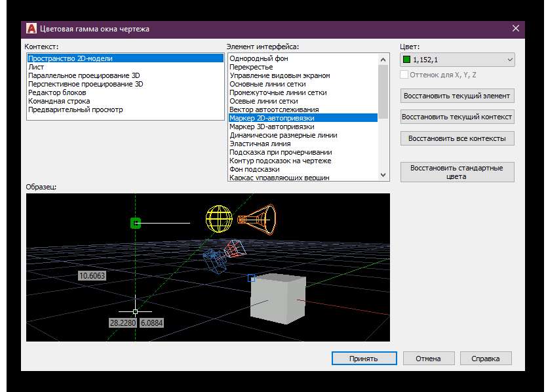Click the yellow wireframe sphere in preview
The width and height of the screenshot is (546, 392).
tap(220, 220)
